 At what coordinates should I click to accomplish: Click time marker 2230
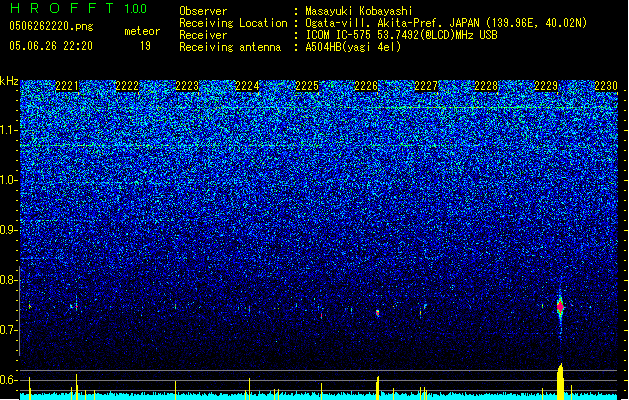click(606, 86)
